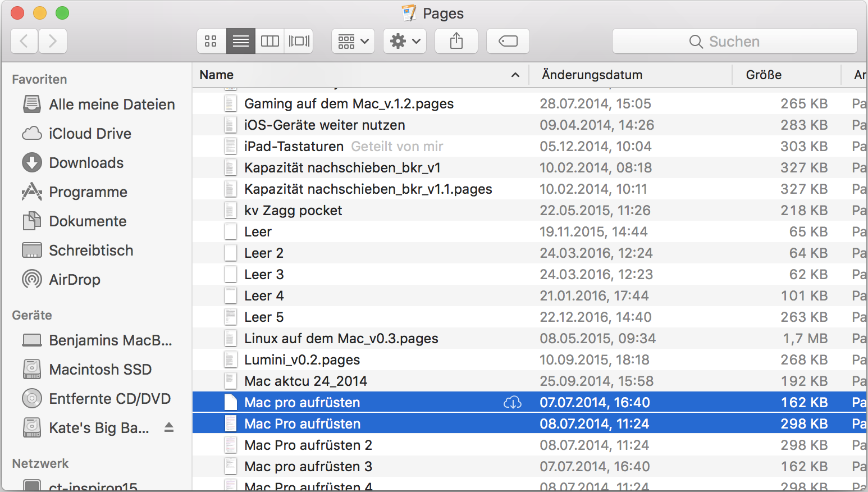This screenshot has height=492, width=868.
Task: Open the arrange-by dropdown
Action: coord(353,41)
